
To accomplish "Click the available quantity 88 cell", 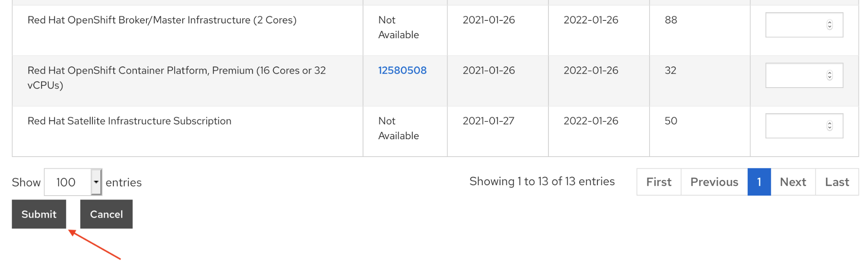I will pyautogui.click(x=671, y=20).
